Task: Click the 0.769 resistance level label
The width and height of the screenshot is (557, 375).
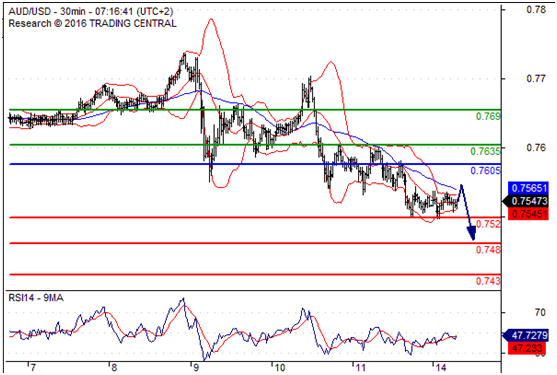Action: coord(488,116)
